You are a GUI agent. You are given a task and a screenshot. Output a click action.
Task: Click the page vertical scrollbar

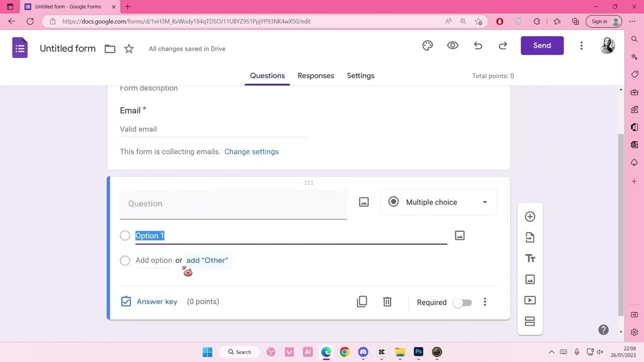tap(620, 224)
